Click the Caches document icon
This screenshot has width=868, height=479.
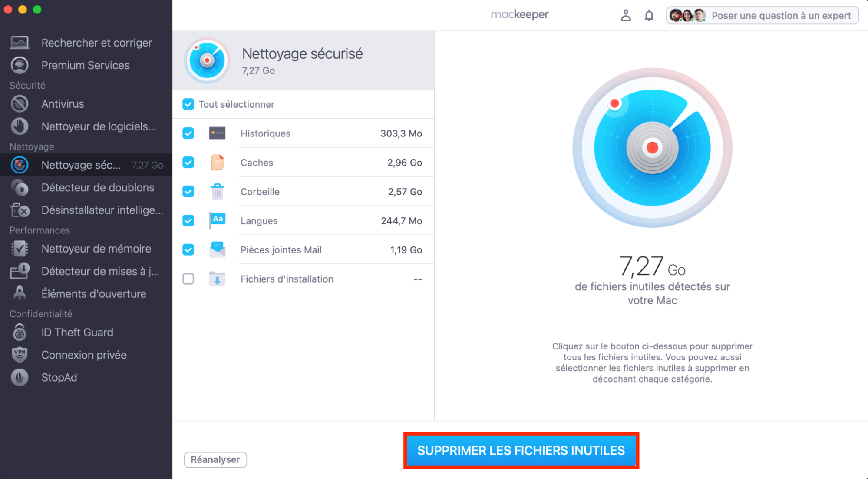pos(217,162)
